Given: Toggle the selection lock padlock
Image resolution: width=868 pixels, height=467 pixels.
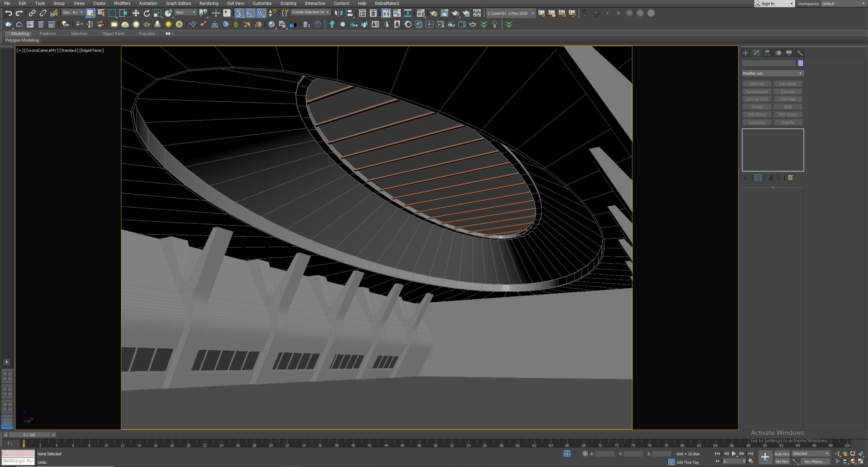Looking at the screenshot, I should point(576,454).
